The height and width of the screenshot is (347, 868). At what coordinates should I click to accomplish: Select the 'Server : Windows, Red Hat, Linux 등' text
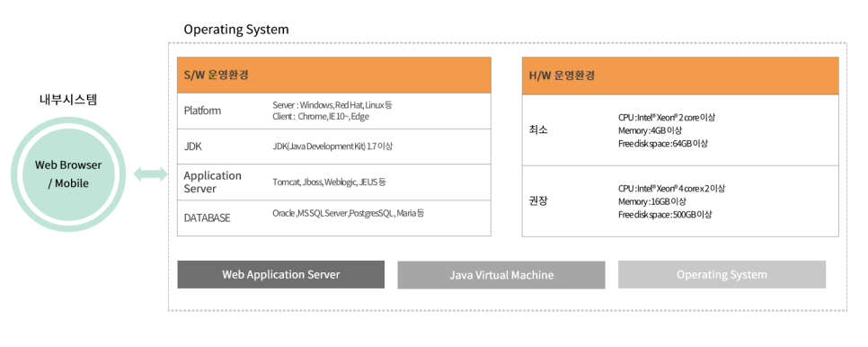pos(332,105)
